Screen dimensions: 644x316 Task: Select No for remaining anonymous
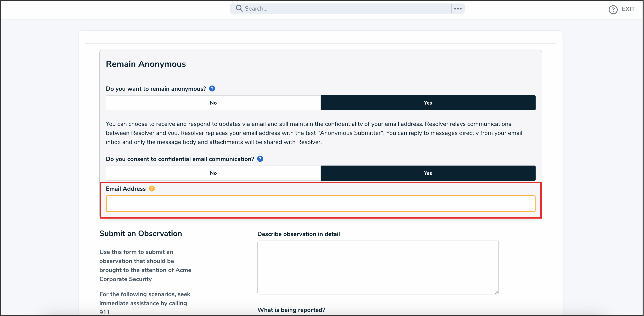(213, 103)
